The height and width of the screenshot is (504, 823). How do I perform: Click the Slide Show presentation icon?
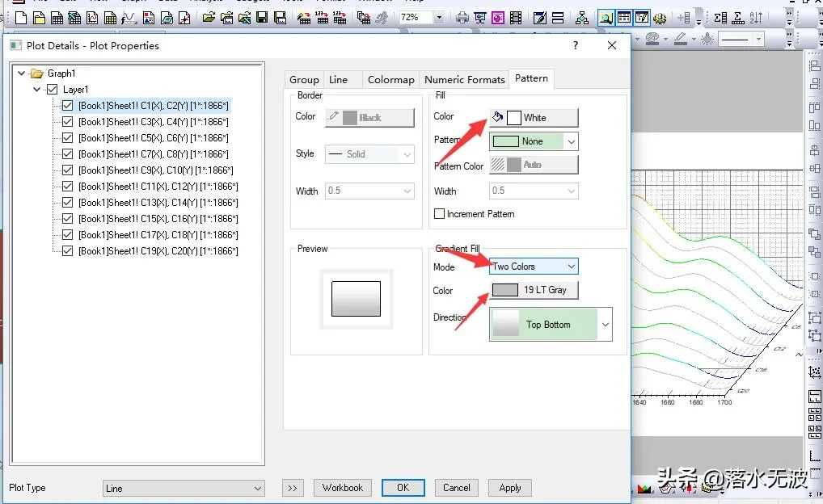click(480, 18)
